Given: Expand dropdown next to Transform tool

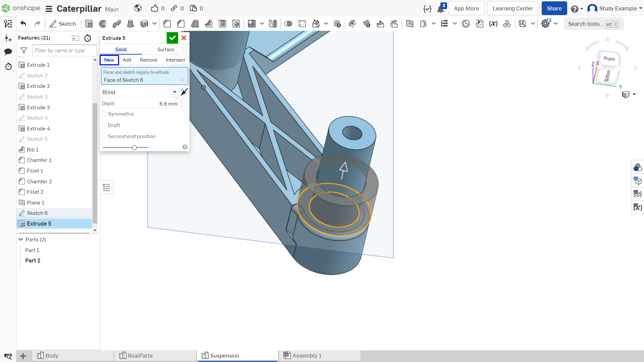Looking at the screenshot, I should tap(326, 24).
